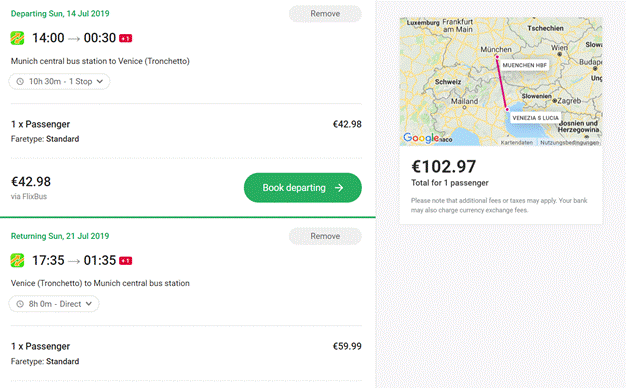
Task: Open the Nutzungsbedingungen link on map
Action: [x=569, y=143]
